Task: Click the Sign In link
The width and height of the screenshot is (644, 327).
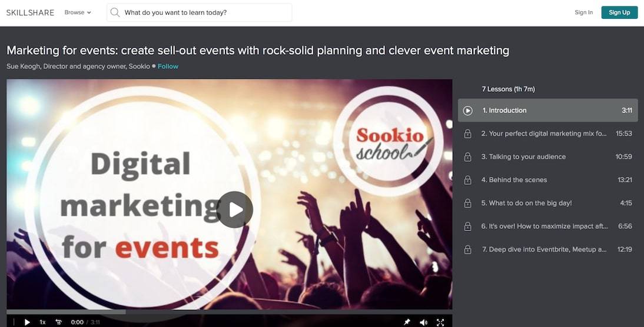Action: 583,12
